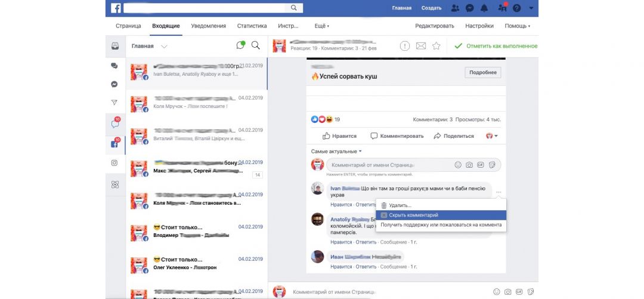Screen dimensions: 644x299
Task: Open the account dropdown arrow in the top bar
Action: tap(531, 8)
